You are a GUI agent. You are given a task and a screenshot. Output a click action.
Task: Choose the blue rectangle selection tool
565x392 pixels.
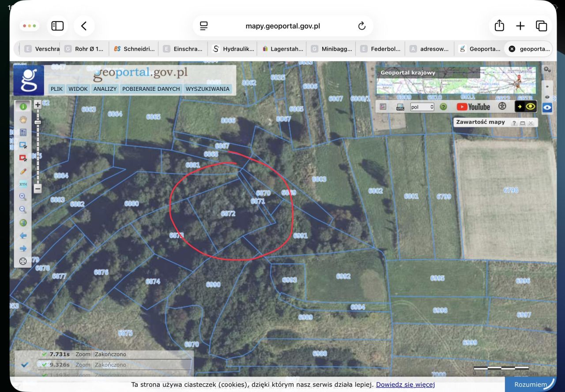point(23,145)
